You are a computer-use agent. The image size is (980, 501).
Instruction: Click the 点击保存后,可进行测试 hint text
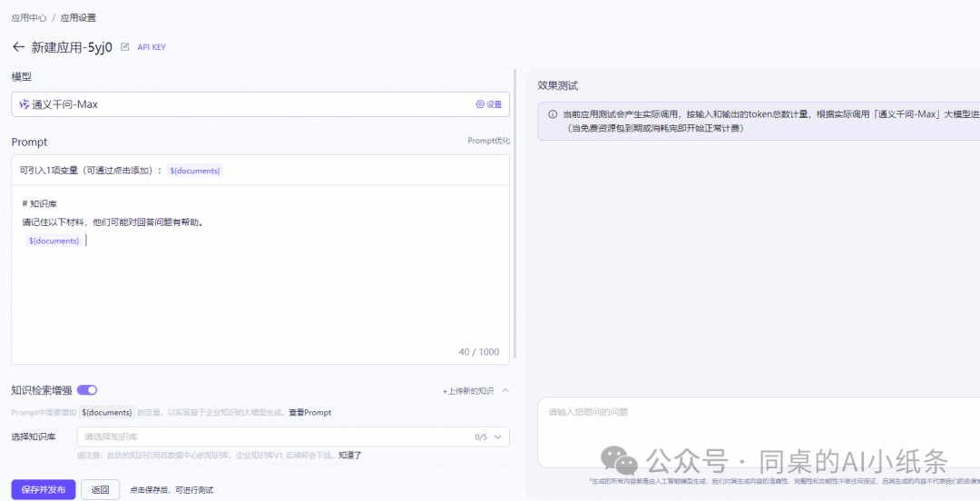(x=171, y=490)
